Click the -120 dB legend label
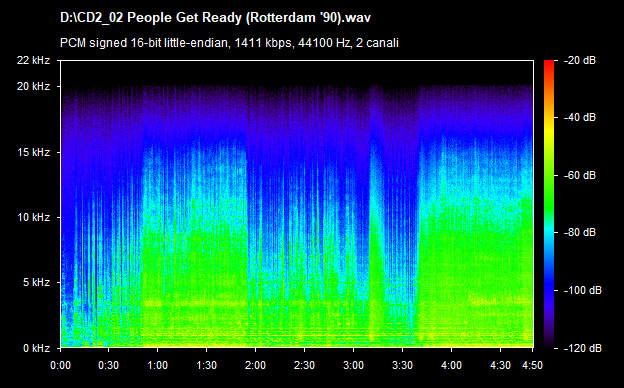 click(x=583, y=348)
